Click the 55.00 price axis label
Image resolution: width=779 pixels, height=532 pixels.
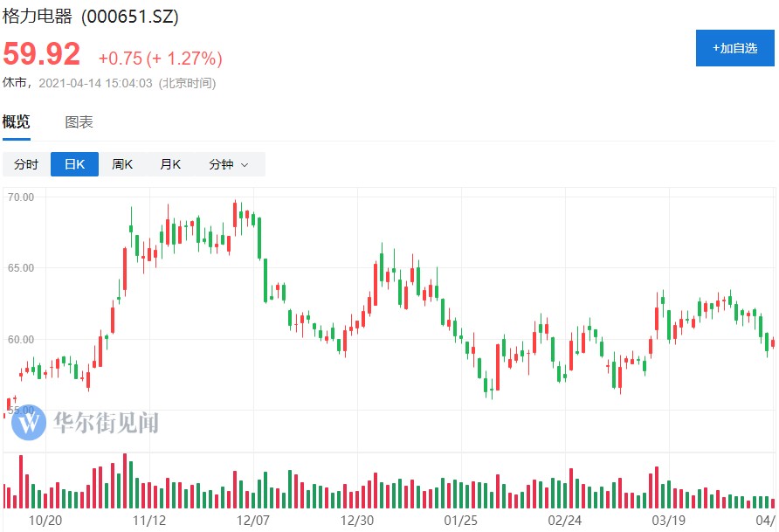pos(20,410)
